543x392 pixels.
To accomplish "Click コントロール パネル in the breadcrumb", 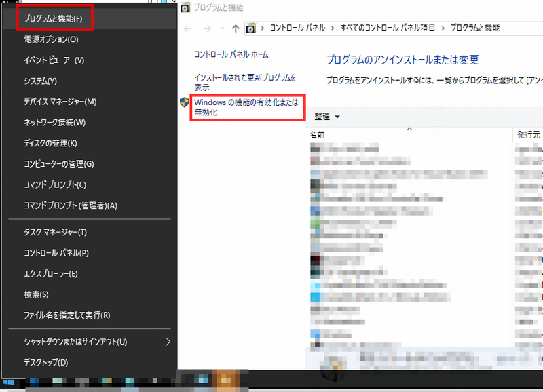I will [x=297, y=28].
